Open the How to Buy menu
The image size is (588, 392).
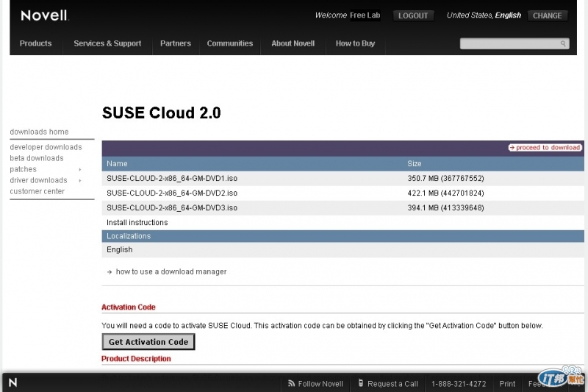[x=355, y=43]
